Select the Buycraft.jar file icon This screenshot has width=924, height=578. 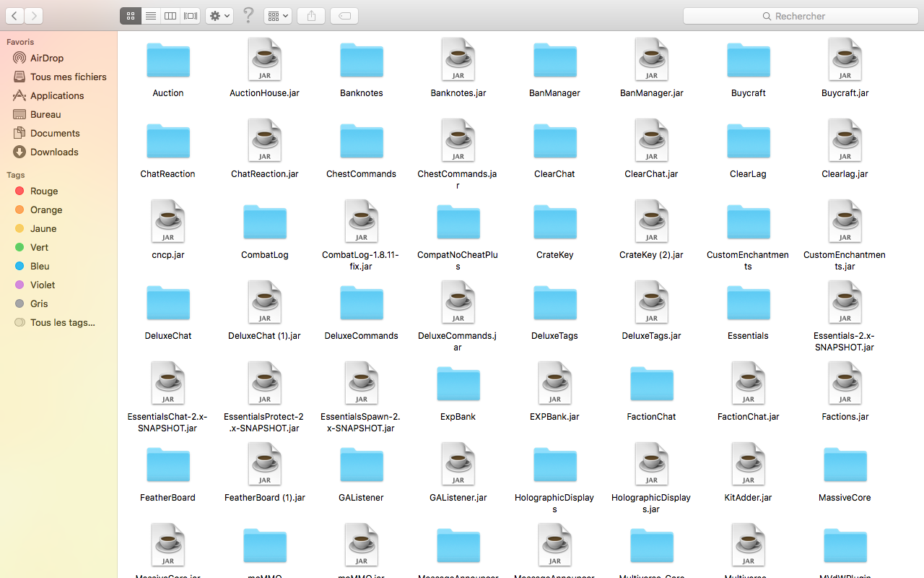pyautogui.click(x=845, y=59)
